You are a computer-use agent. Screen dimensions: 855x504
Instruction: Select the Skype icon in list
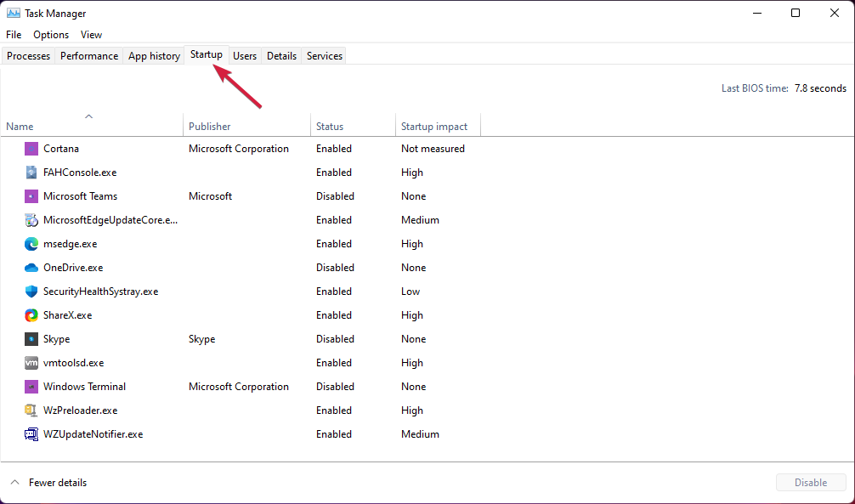pos(31,339)
